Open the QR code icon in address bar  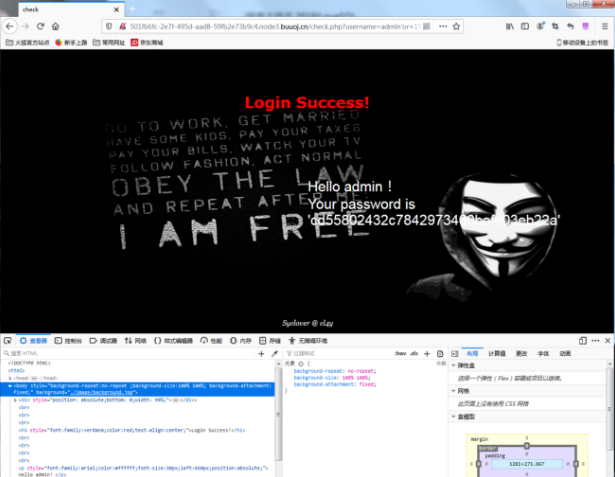tap(427, 26)
